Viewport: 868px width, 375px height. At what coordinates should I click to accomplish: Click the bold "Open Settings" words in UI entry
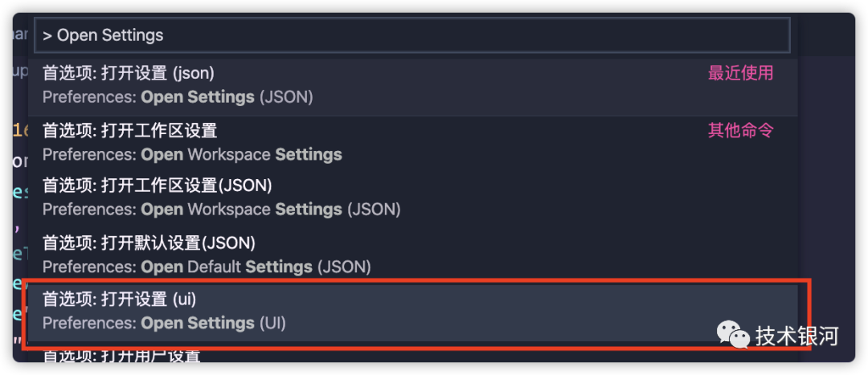(x=198, y=323)
